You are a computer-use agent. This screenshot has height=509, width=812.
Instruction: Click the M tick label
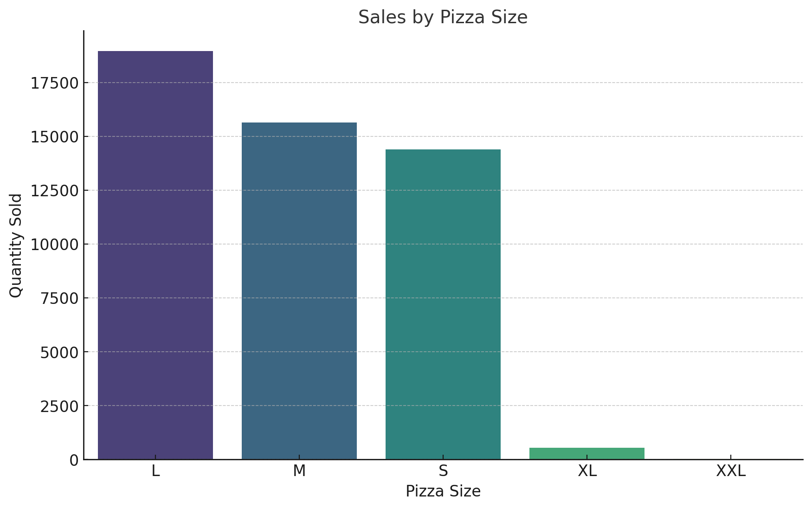299,471
